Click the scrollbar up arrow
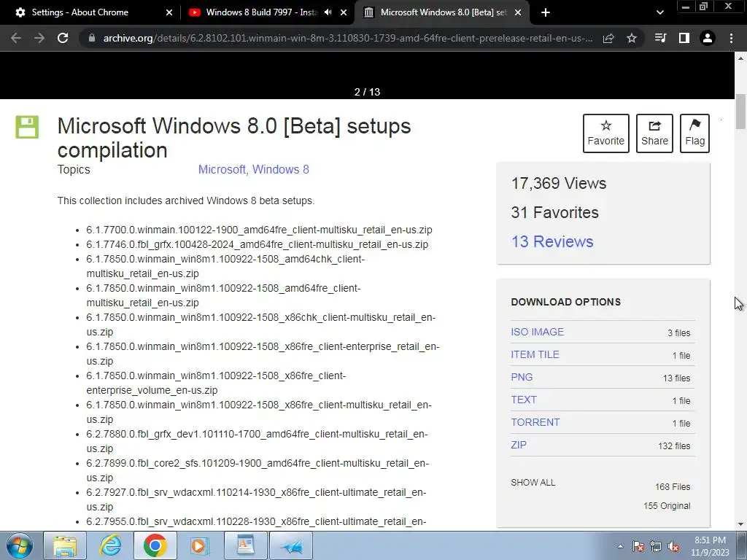 [x=740, y=58]
